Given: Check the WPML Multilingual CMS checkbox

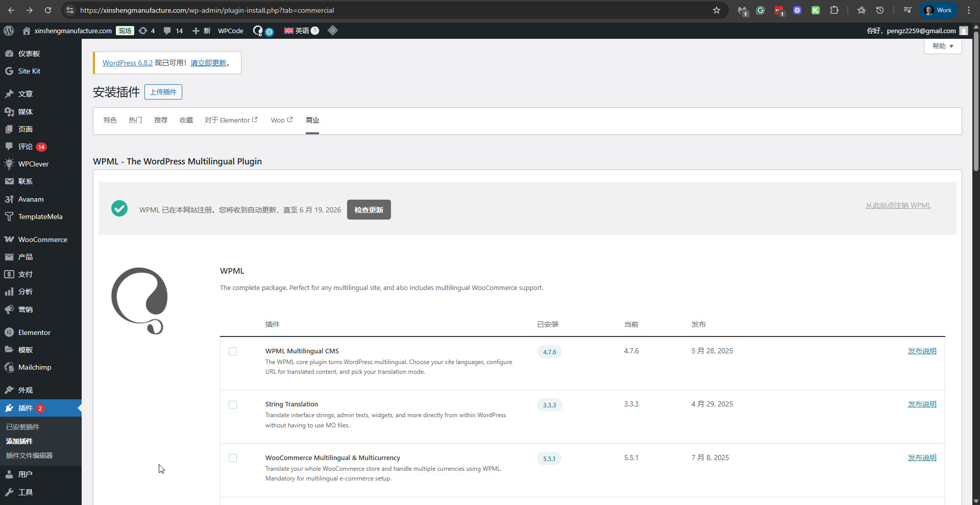Looking at the screenshot, I should (233, 351).
